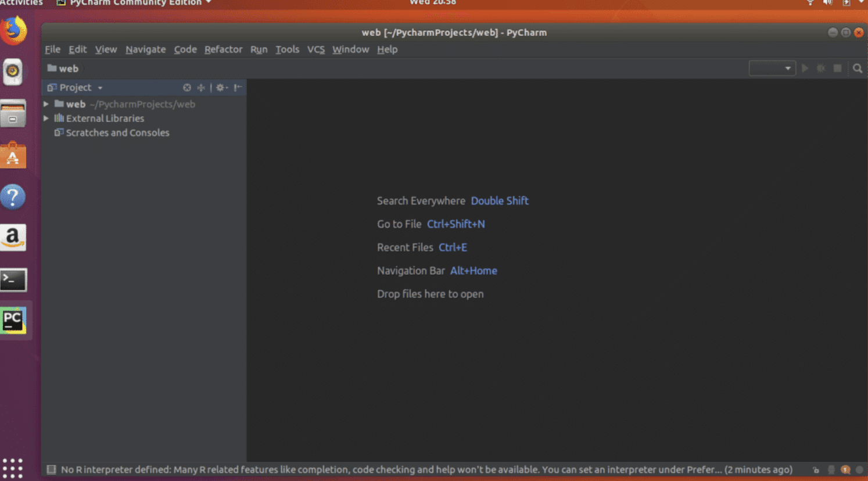
Task: Launch Firefox from the Ubuntu dock
Action: [x=13, y=30]
